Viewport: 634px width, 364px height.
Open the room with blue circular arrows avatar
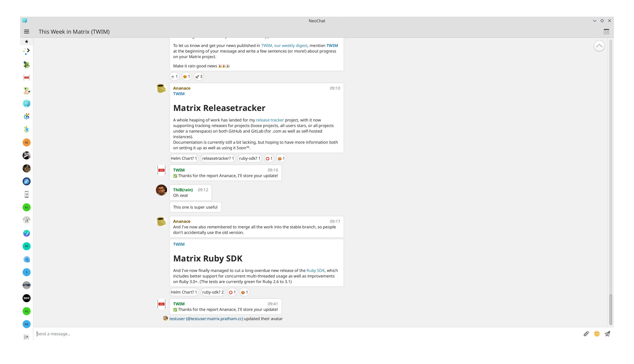click(x=27, y=259)
